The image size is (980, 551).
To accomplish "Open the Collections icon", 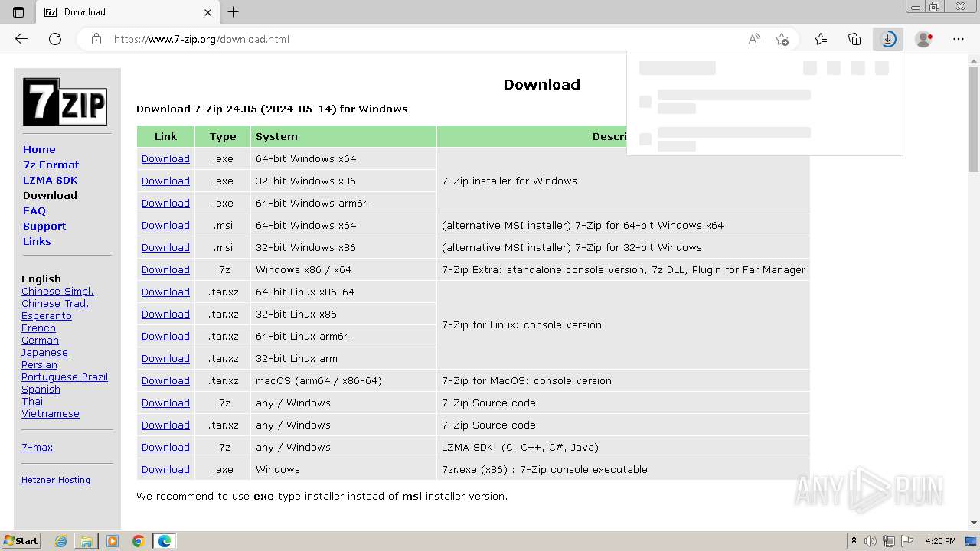I will 854,39.
